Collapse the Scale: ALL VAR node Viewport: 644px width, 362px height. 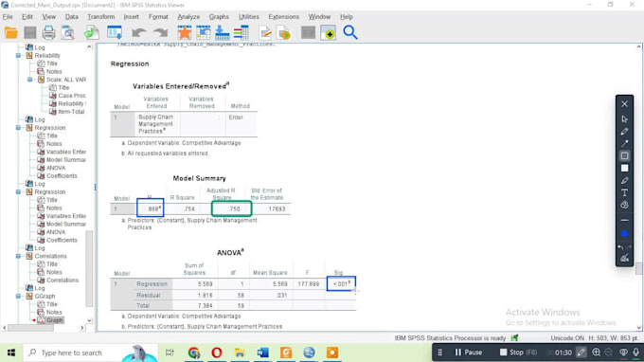coord(30,80)
